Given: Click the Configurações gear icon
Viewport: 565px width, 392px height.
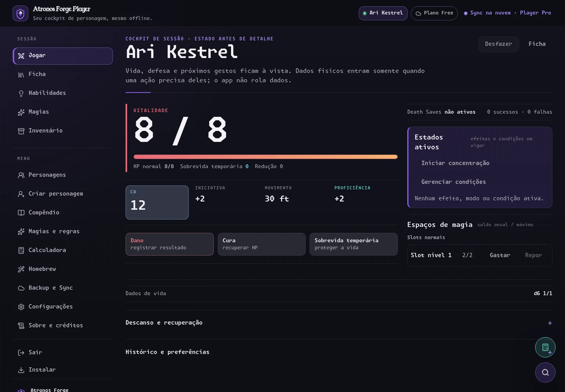Looking at the screenshot, I should point(21,307).
